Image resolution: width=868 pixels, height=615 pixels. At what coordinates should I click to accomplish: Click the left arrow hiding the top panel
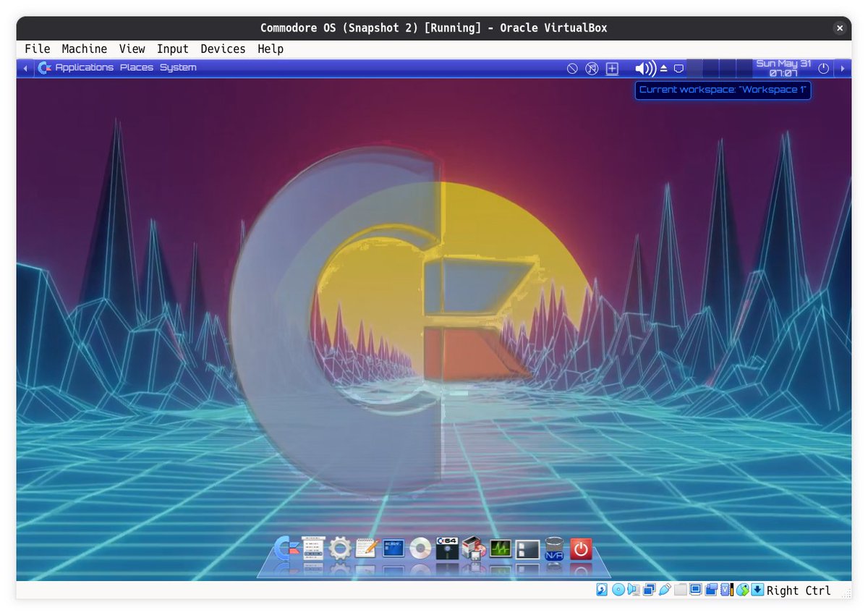(x=25, y=69)
